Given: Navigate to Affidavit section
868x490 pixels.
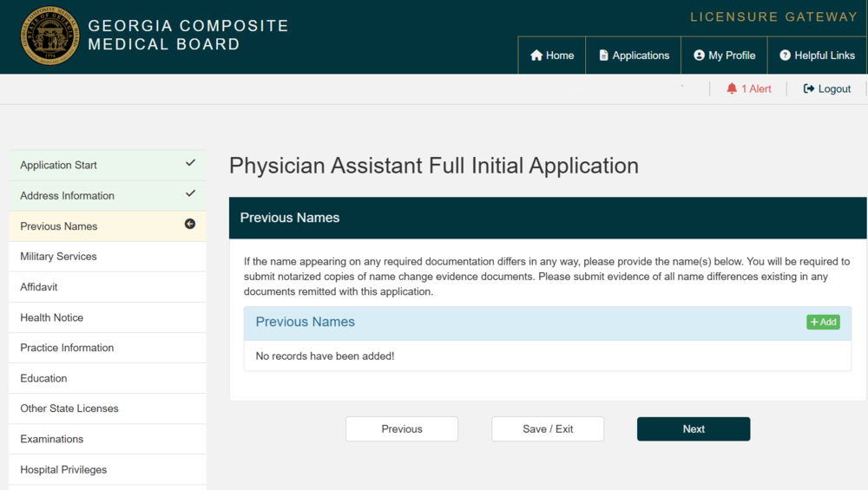Looking at the screenshot, I should 39,287.
